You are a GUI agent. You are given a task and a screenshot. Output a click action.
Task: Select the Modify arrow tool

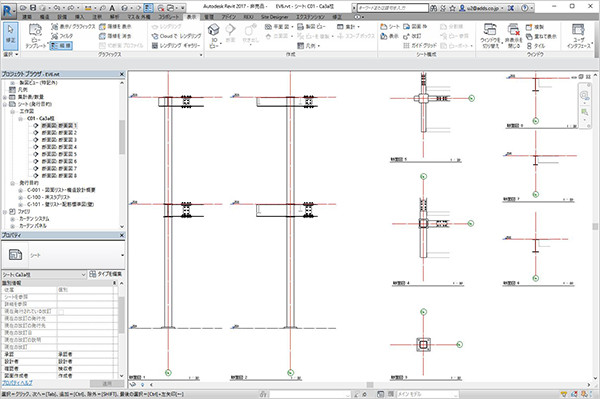click(x=11, y=35)
